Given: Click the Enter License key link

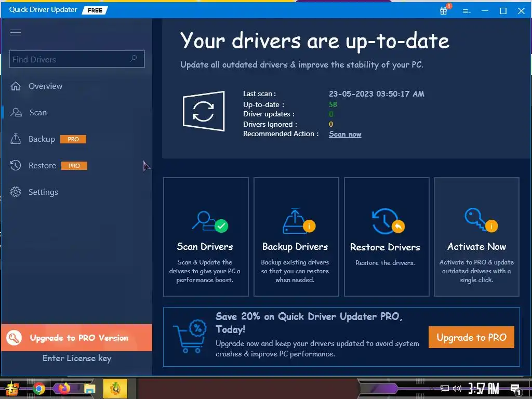Looking at the screenshot, I should pos(77,358).
